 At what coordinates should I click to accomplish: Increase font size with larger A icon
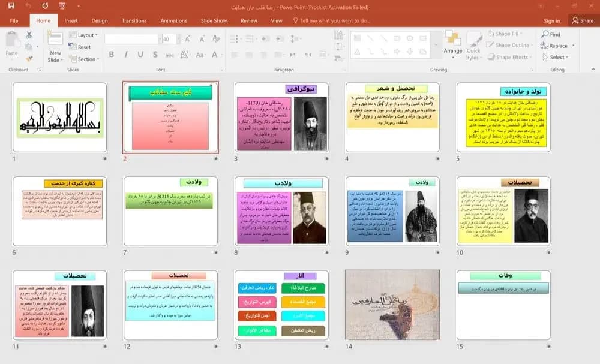pos(187,38)
